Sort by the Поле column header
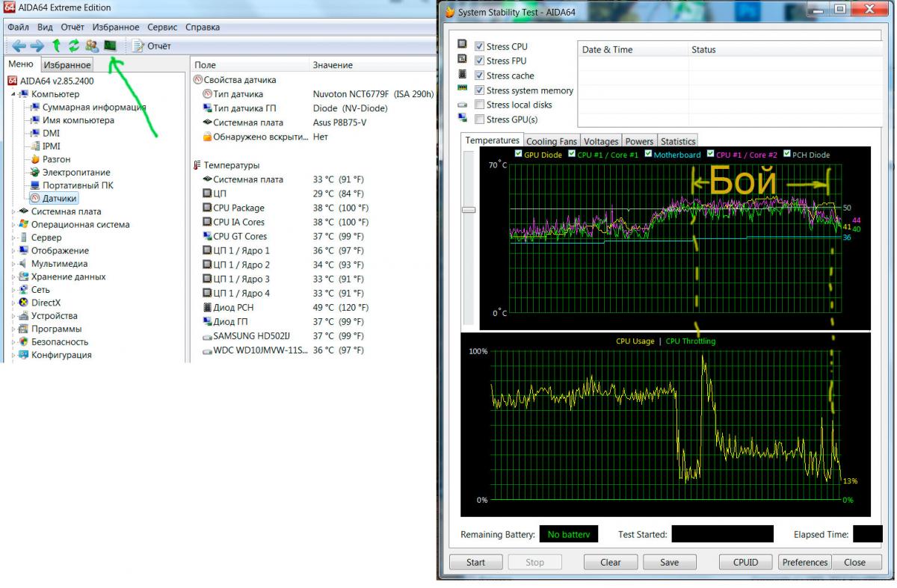The height and width of the screenshot is (588, 897). [250, 65]
